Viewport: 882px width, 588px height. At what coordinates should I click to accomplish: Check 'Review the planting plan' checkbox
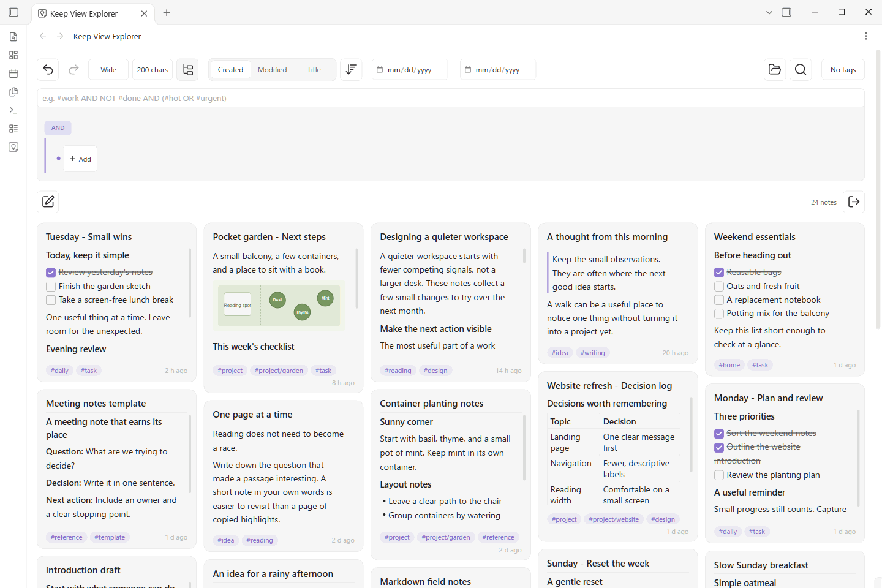pos(719,475)
